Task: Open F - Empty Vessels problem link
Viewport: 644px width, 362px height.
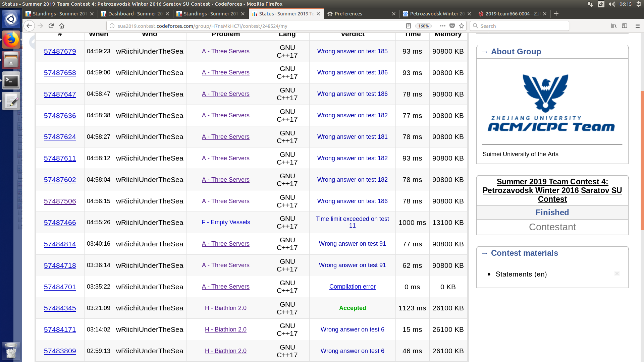Action: pyautogui.click(x=226, y=222)
